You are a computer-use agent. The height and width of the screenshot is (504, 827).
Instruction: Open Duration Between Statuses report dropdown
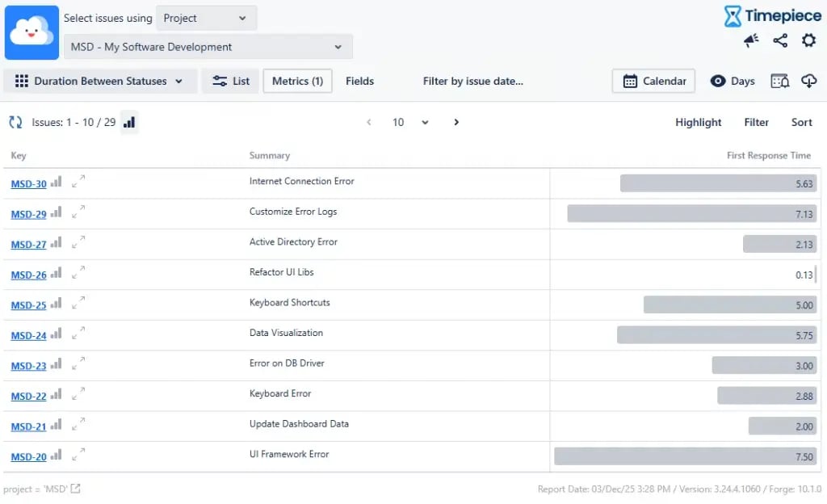click(101, 81)
